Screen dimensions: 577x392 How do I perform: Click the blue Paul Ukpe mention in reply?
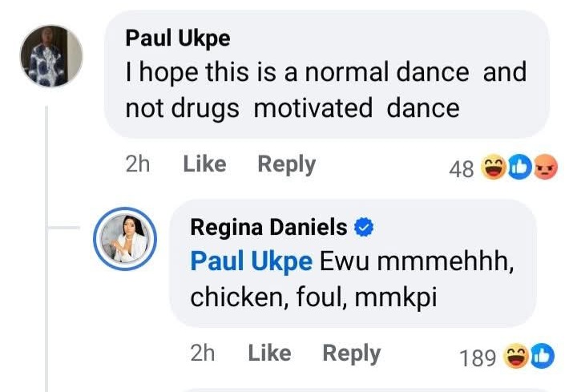tap(251, 261)
